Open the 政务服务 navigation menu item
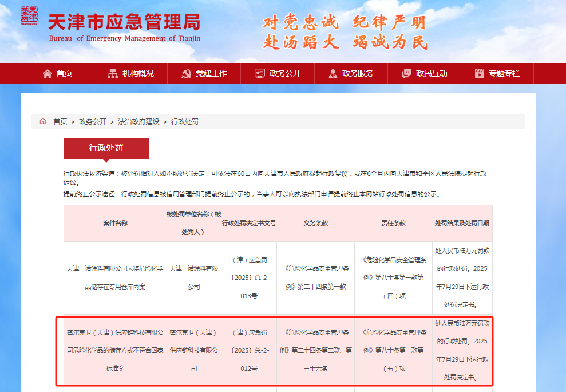This screenshot has width=566, height=392. 351,74
